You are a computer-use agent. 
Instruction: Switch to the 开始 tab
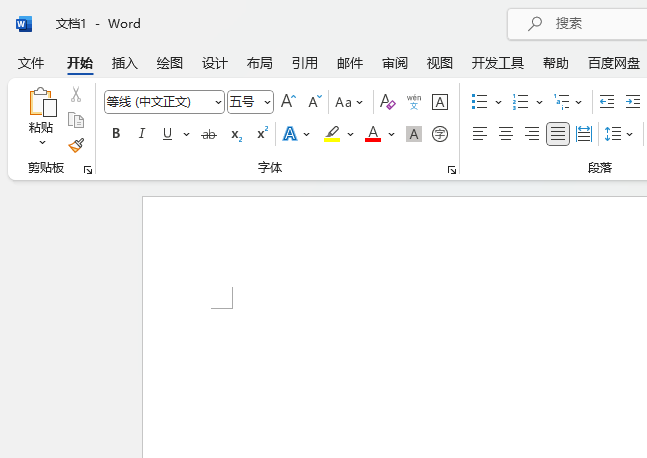click(x=80, y=63)
